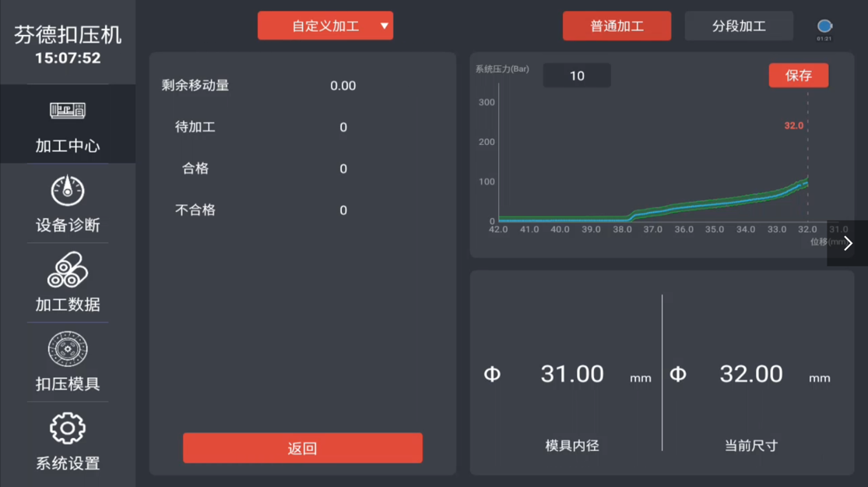Image resolution: width=868 pixels, height=487 pixels.
Task: Switch to 分段加工 mode
Action: (739, 26)
